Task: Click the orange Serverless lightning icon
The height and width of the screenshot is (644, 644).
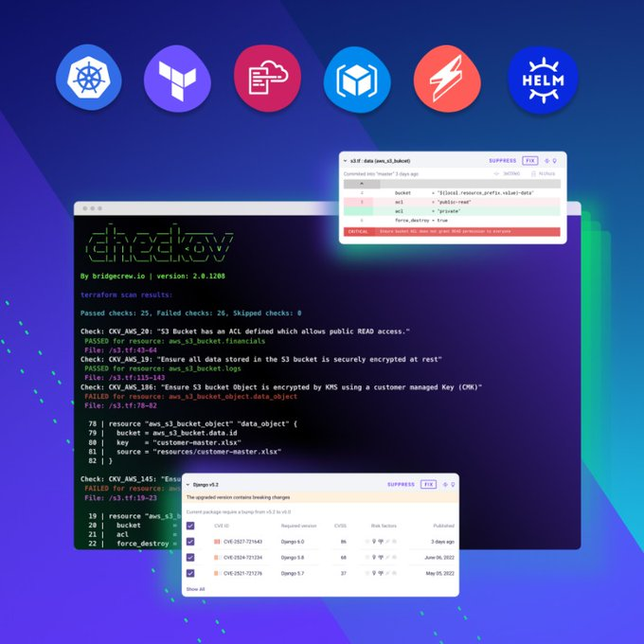Action: (x=447, y=79)
